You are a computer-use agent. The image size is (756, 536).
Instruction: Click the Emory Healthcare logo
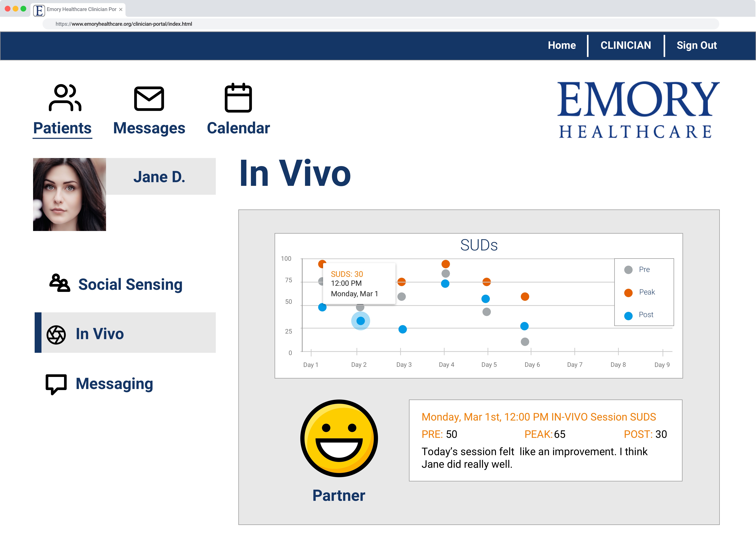pos(638,110)
